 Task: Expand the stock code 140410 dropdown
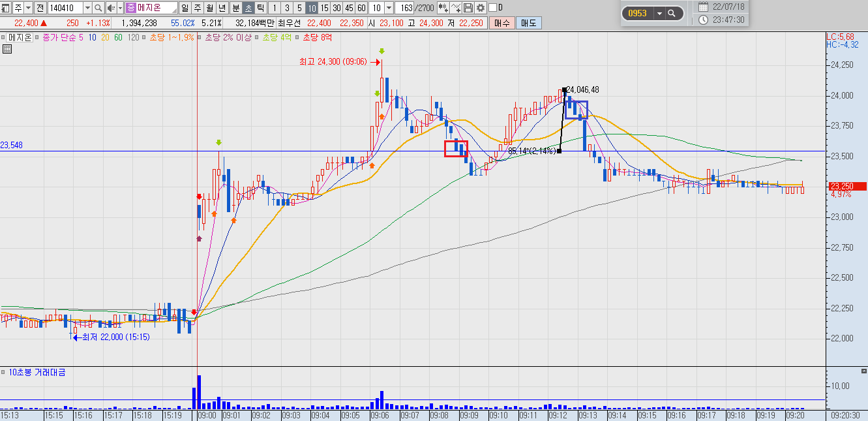pos(87,8)
